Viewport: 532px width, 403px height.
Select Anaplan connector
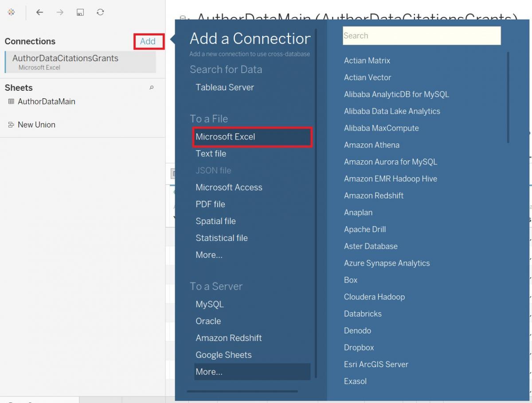click(x=358, y=212)
